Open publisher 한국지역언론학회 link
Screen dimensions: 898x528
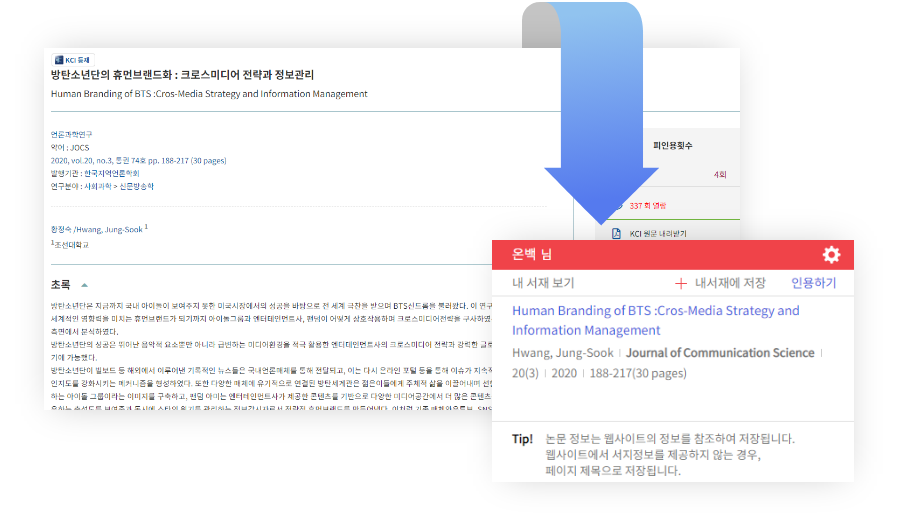(112, 173)
